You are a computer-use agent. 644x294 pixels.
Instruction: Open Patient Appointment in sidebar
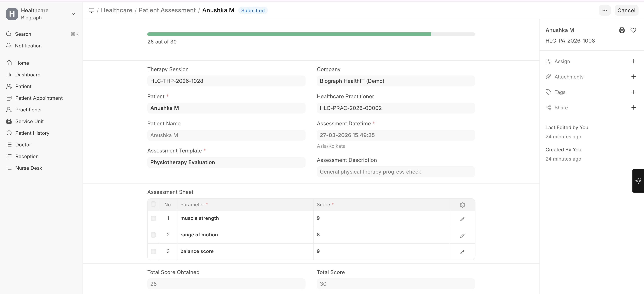(39, 98)
